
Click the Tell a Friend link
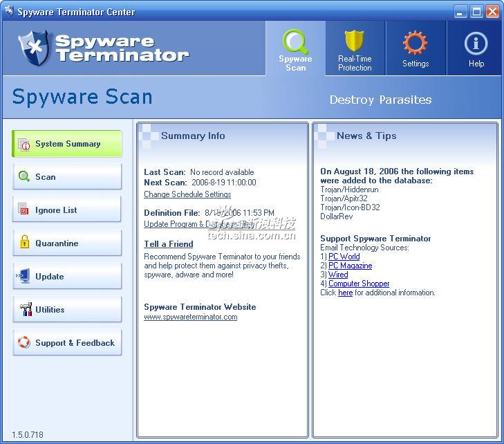tap(169, 244)
